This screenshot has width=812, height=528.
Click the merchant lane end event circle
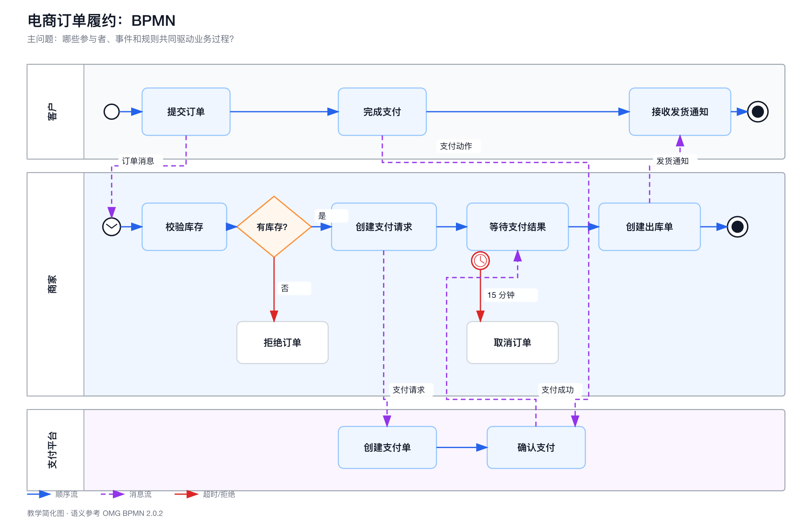coord(738,227)
